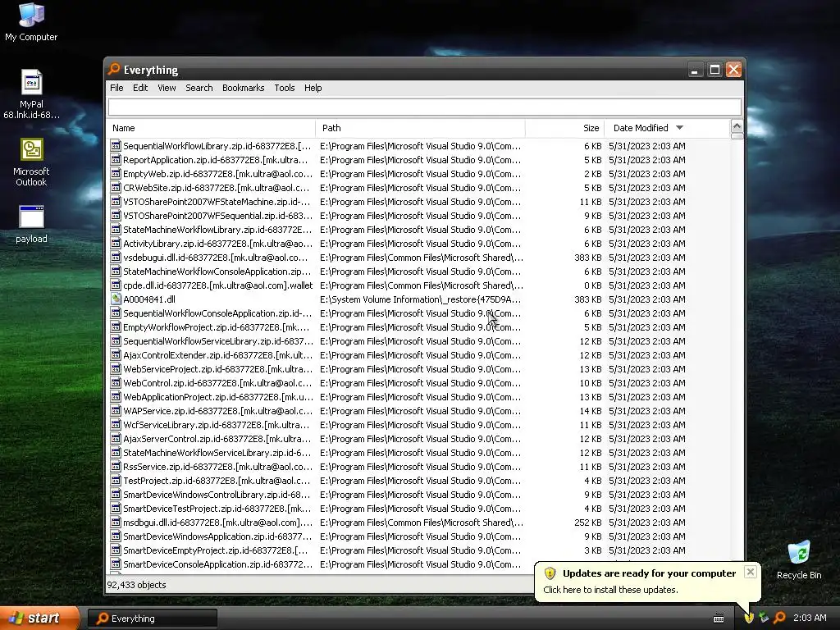
Task: Select the EmptyWorkflowProject.zip file row
Action: [419, 327]
